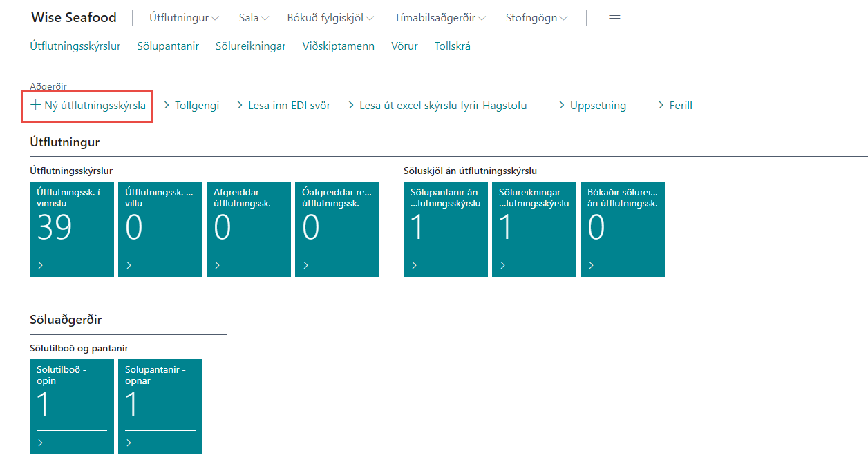Open the Útflutningsskýrslur link
This screenshot has width=868, height=464.
(75, 46)
